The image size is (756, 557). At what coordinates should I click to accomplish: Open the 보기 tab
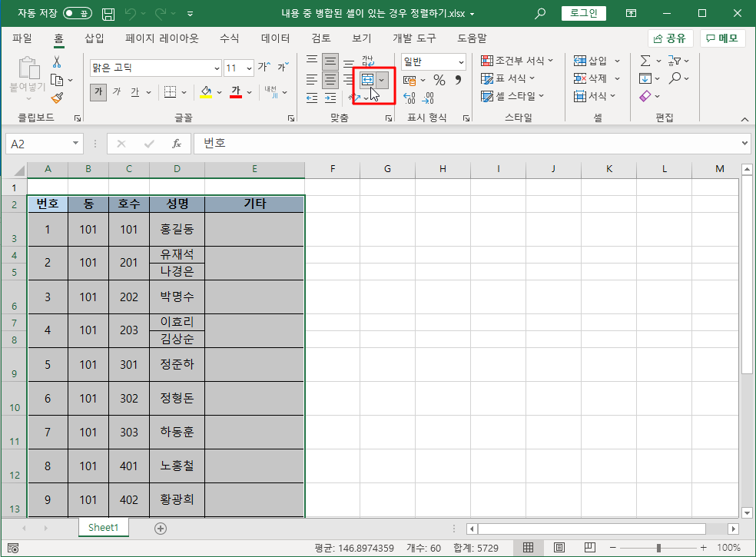[x=362, y=38]
